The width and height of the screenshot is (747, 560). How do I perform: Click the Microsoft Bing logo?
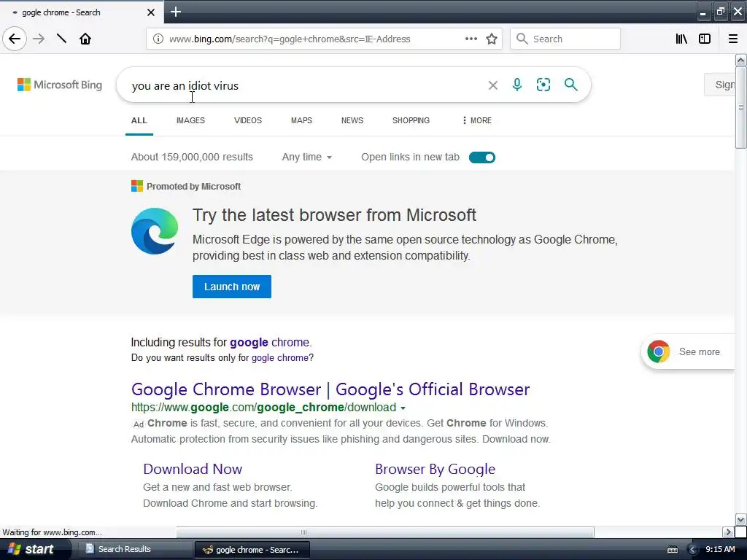(x=60, y=85)
